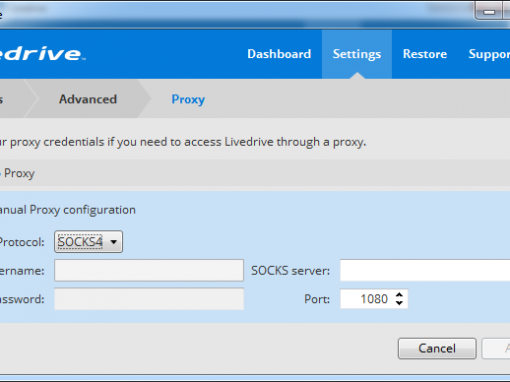Focus the Username input field
510x382 pixels.
tap(149, 270)
